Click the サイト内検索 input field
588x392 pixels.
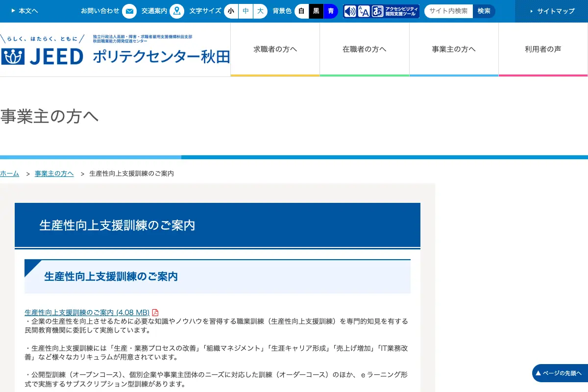point(448,11)
